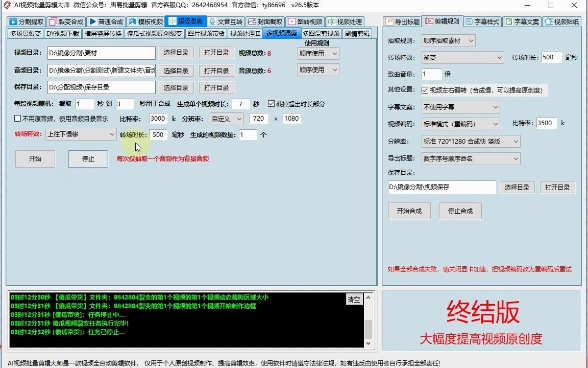Enable the 不用原音频 checkbox
The image size is (588, 368).
pos(18,119)
